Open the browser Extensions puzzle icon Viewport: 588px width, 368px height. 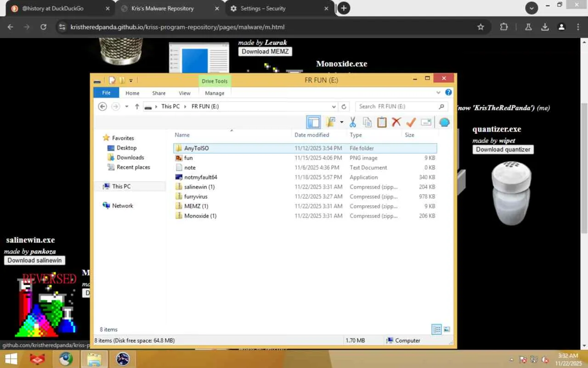[x=504, y=27]
